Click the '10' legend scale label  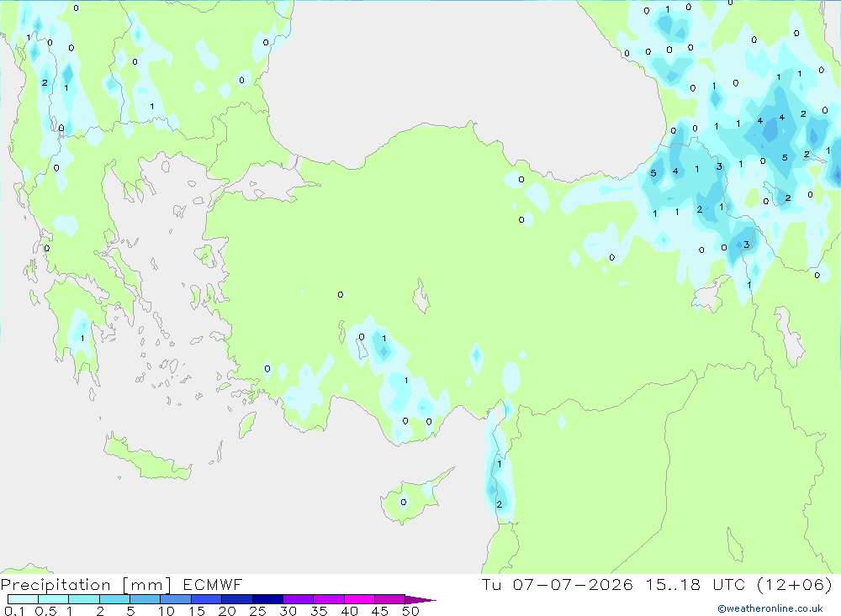click(167, 611)
